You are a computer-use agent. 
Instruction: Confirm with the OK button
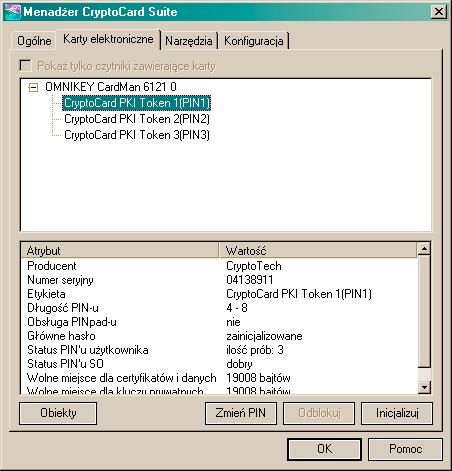pos(324,449)
